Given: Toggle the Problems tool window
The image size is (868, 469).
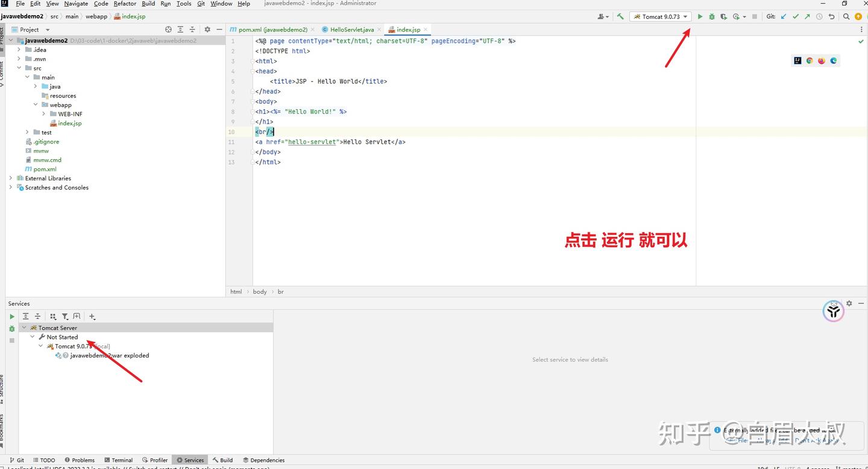Looking at the screenshot, I should tap(80, 459).
